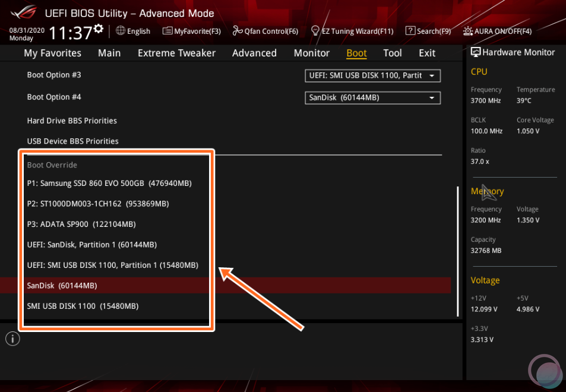Click Core Voltage 1.050 V value
566x392 pixels.
pos(528,131)
